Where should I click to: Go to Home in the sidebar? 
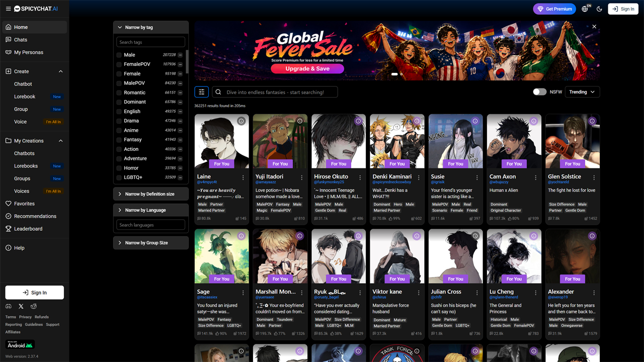(35, 27)
